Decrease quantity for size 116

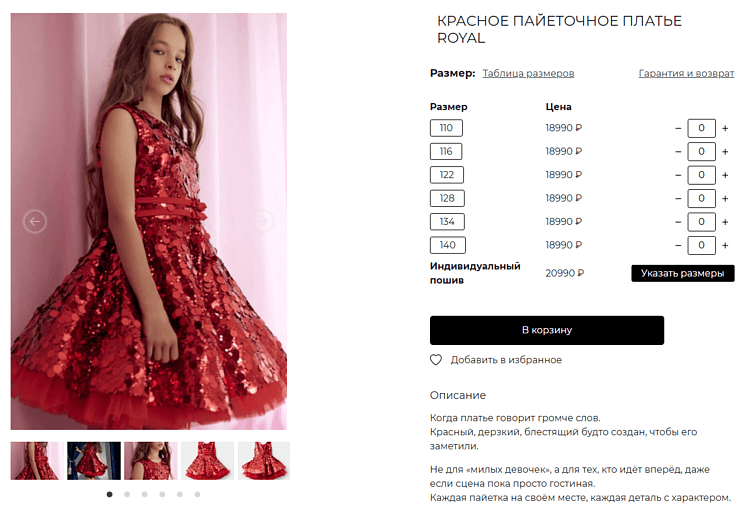tap(678, 152)
